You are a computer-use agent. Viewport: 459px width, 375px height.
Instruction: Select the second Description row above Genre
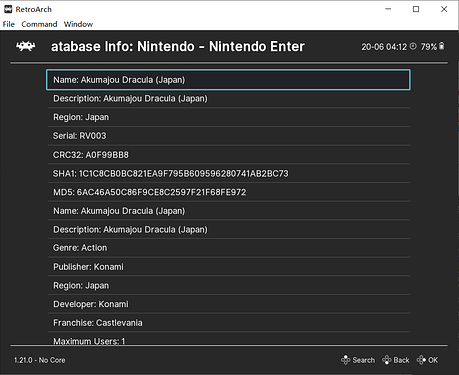click(x=228, y=229)
